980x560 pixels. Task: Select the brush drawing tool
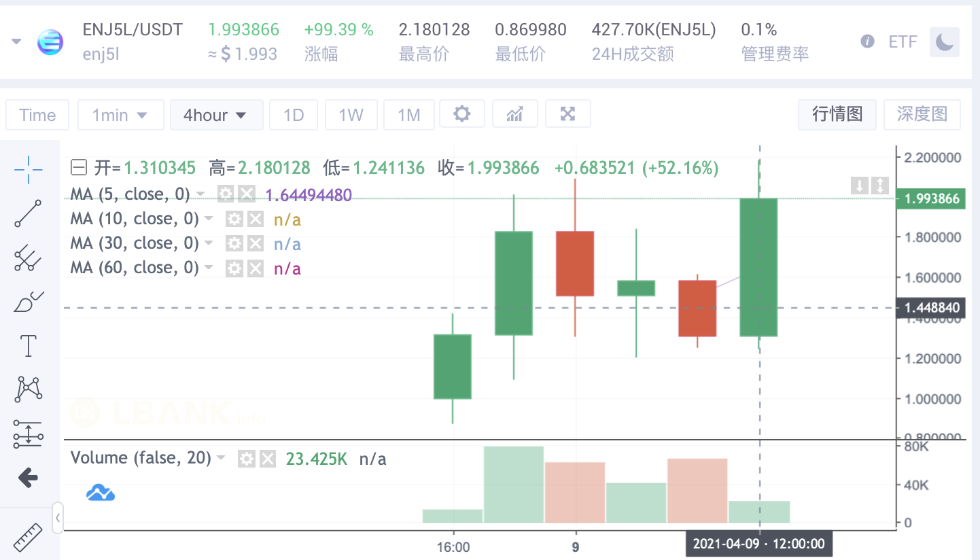[x=27, y=301]
